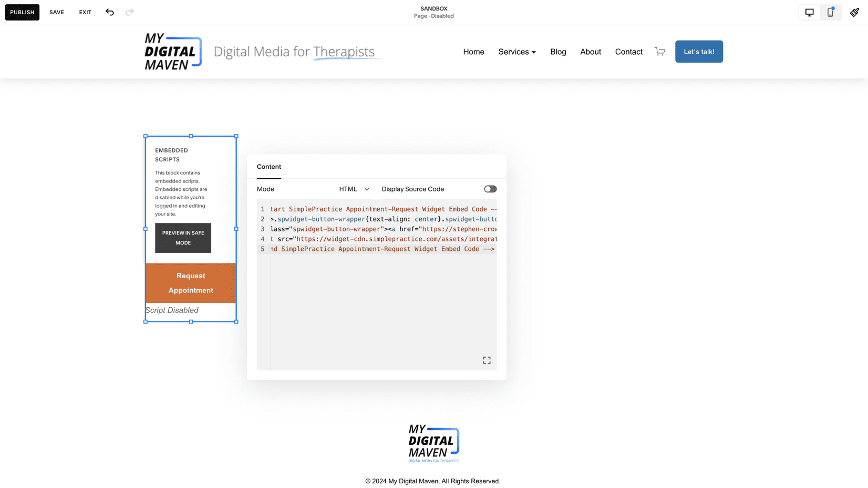Enable the Display Source Code toggle
Image resolution: width=868 pixels, height=488 pixels.
[x=490, y=189]
